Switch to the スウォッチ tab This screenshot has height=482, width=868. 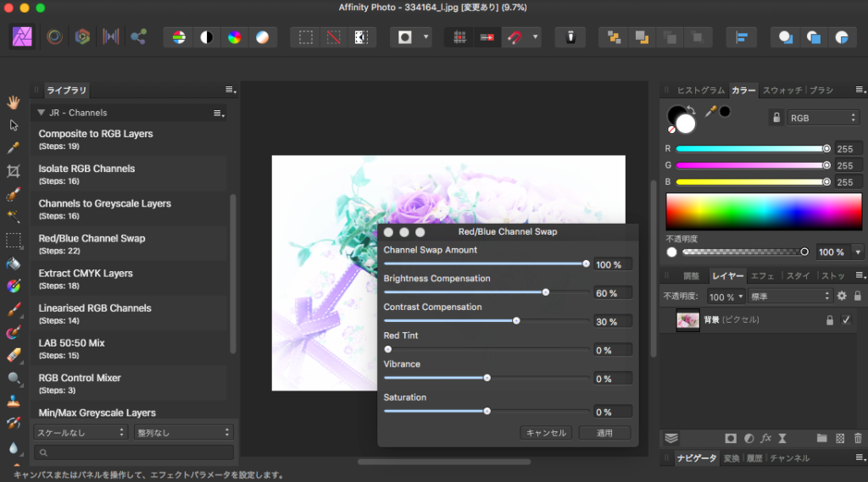782,90
